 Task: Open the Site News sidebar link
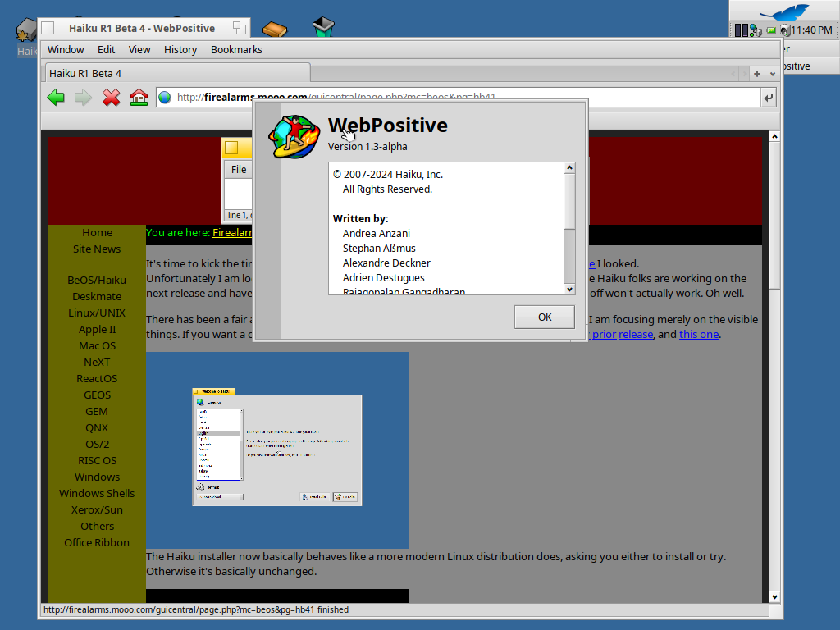(97, 249)
